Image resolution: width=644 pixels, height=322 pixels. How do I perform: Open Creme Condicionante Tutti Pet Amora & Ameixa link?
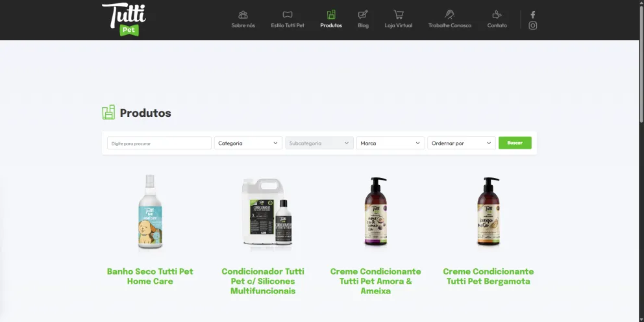pos(375,281)
